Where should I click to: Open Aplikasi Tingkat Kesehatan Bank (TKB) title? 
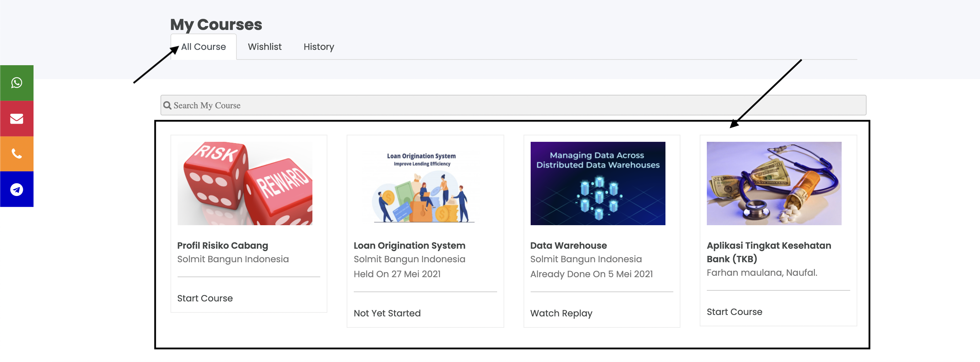pos(769,252)
